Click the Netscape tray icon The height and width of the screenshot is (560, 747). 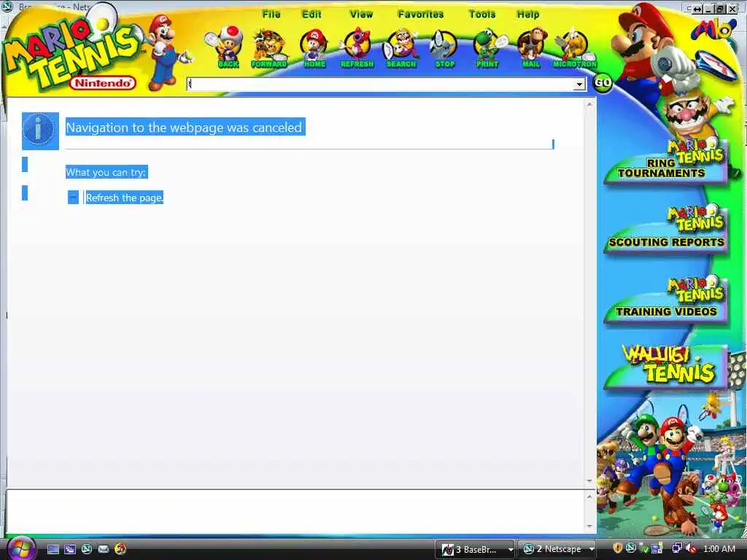[630, 549]
